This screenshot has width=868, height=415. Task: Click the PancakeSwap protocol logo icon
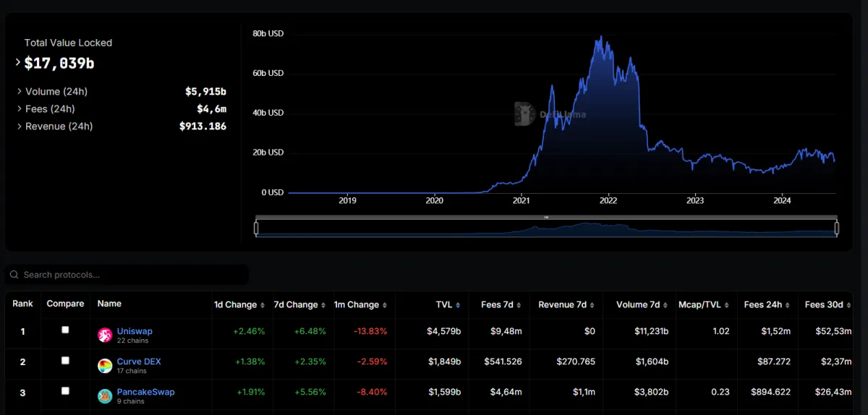pyautogui.click(x=105, y=396)
